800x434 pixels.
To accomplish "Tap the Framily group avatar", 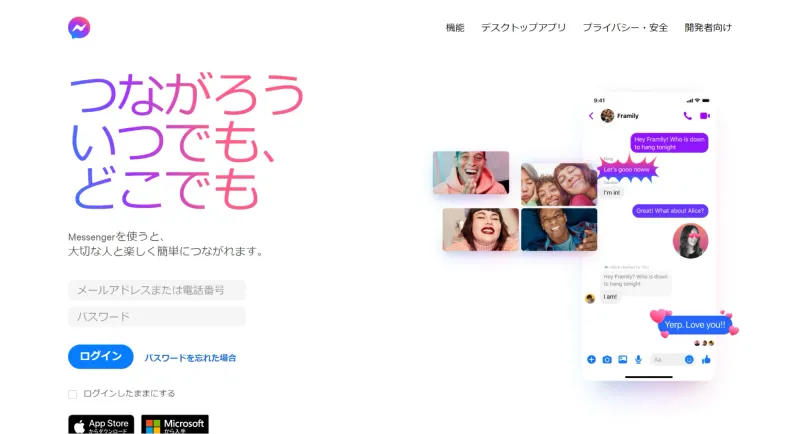I will click(x=607, y=116).
